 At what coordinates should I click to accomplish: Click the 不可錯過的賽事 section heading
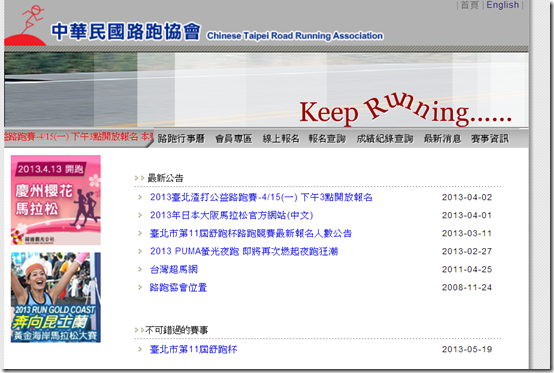(x=176, y=330)
